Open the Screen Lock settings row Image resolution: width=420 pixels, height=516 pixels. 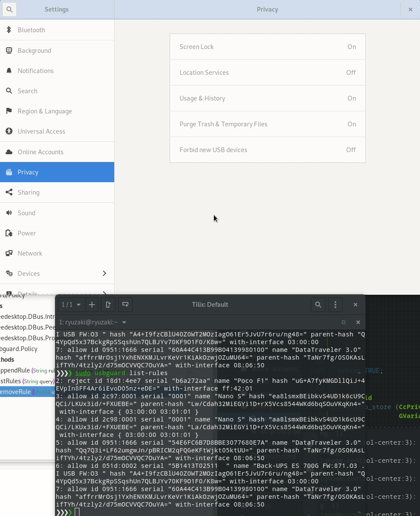268,46
